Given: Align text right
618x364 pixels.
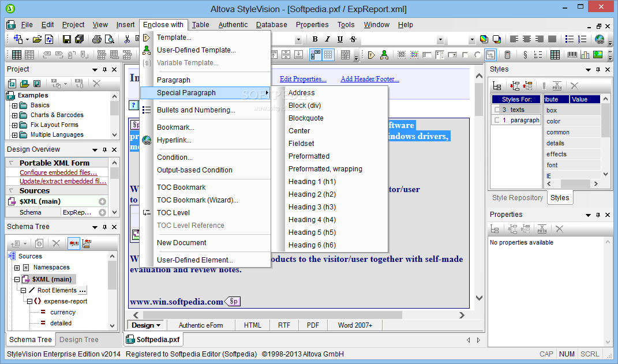Looking at the screenshot, I should tap(539, 39).
